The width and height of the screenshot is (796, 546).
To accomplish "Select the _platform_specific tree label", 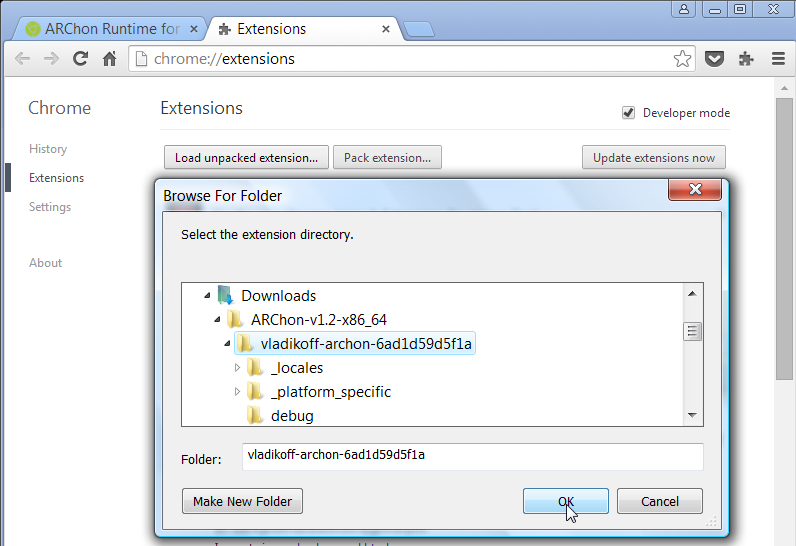I will 331,392.
